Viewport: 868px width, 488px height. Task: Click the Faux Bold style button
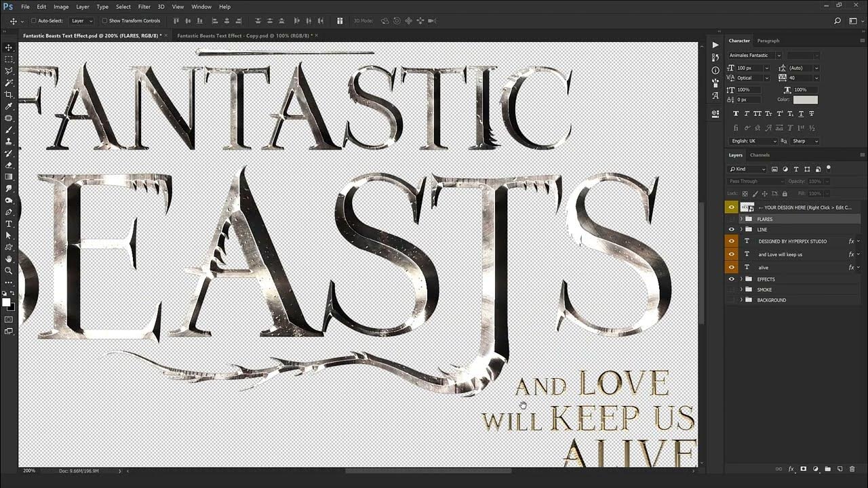[x=736, y=113]
